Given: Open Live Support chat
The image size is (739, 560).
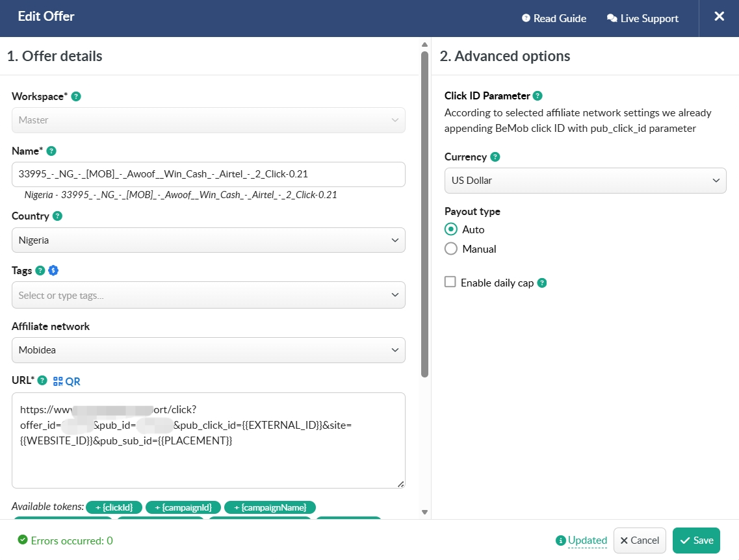Looking at the screenshot, I should click(x=643, y=19).
